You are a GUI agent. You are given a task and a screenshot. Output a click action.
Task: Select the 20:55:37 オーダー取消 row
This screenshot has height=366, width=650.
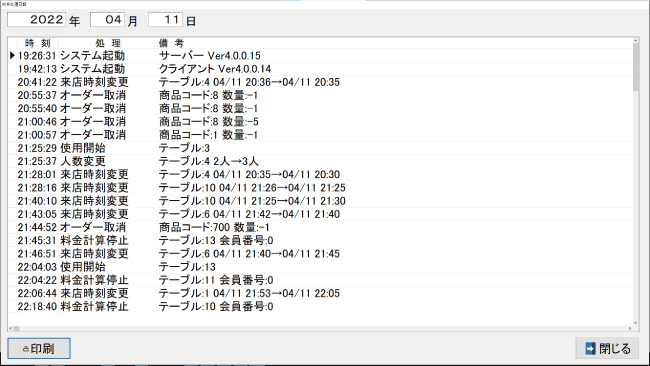click(x=320, y=95)
